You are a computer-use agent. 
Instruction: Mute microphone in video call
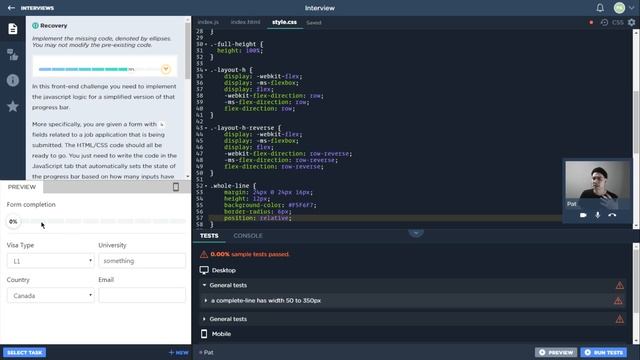[598, 215]
